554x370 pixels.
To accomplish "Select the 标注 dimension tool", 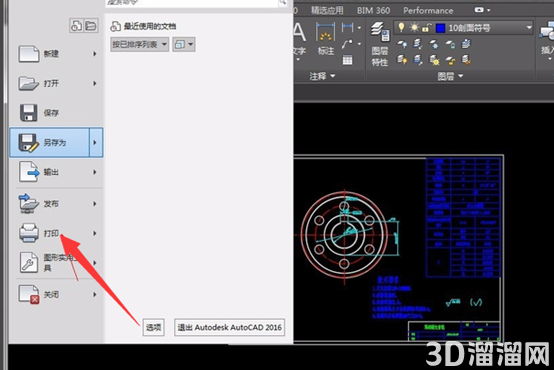I will tap(325, 39).
